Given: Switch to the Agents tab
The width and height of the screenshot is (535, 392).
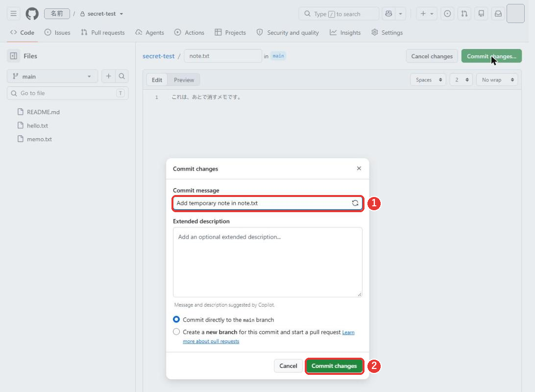Looking at the screenshot, I should (150, 32).
